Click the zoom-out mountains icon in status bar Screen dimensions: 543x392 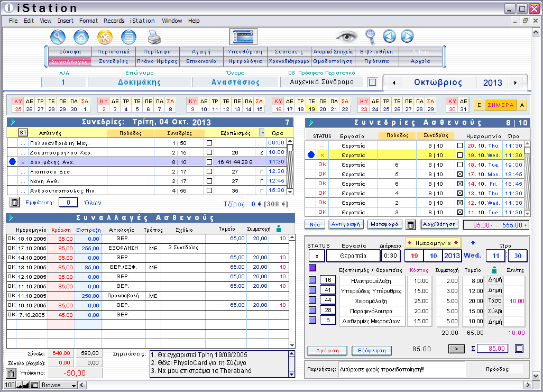click(20, 385)
